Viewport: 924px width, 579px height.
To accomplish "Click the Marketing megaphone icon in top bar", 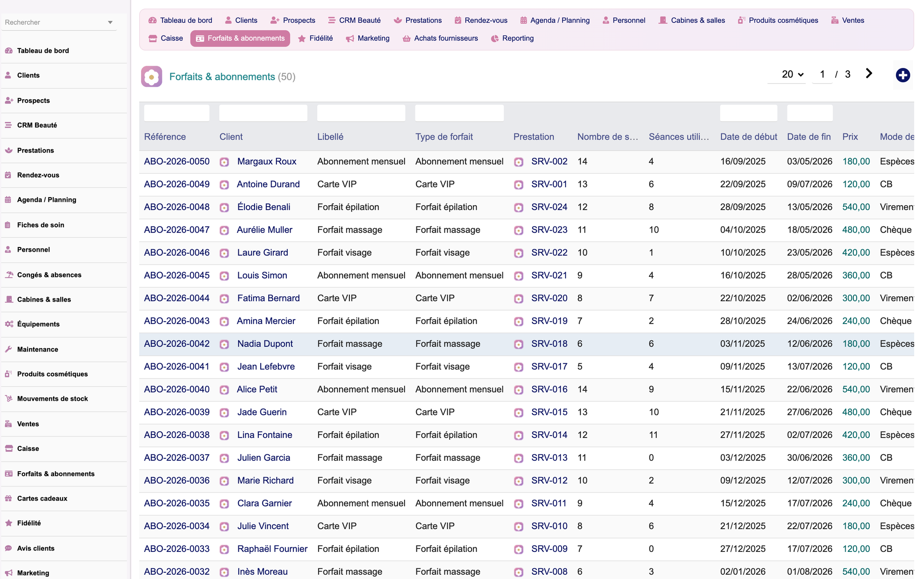I will coord(350,38).
